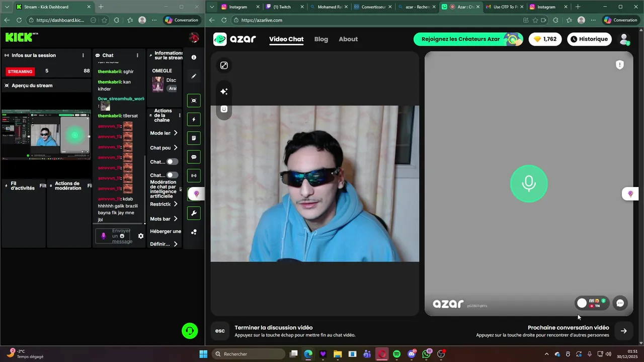The height and width of the screenshot is (362, 644).
Task: Click the report shield icon in Azar partner panel
Action: coord(620,65)
